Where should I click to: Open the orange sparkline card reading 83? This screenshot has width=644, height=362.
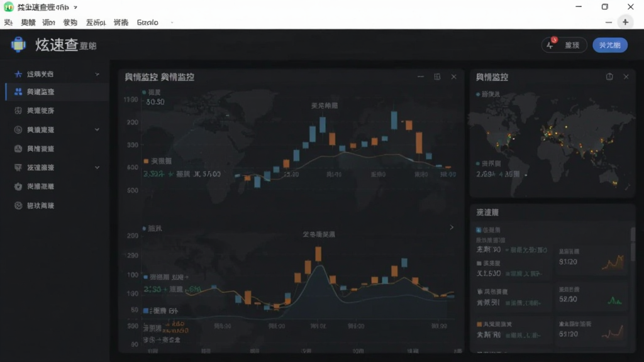point(592,261)
